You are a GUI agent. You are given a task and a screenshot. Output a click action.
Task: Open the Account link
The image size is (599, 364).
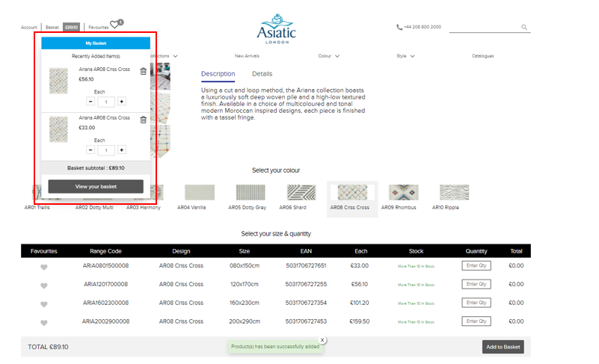point(29,28)
